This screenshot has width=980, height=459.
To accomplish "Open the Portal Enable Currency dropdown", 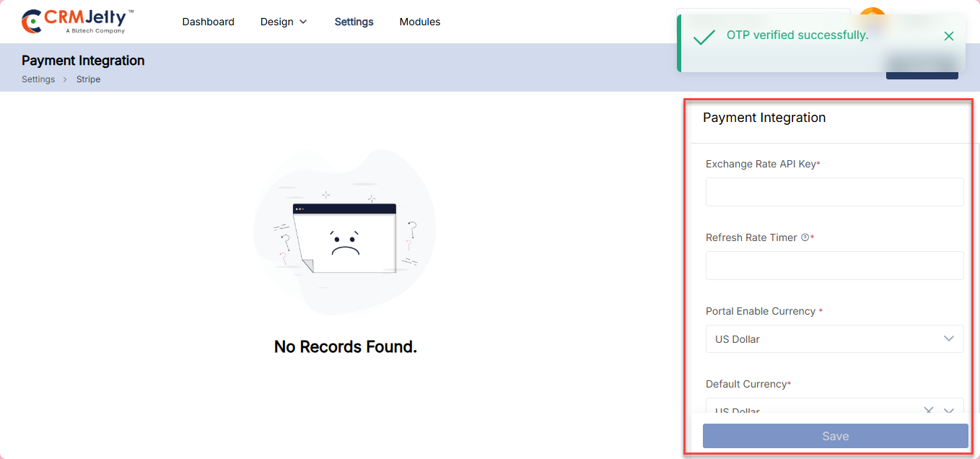I will point(834,339).
